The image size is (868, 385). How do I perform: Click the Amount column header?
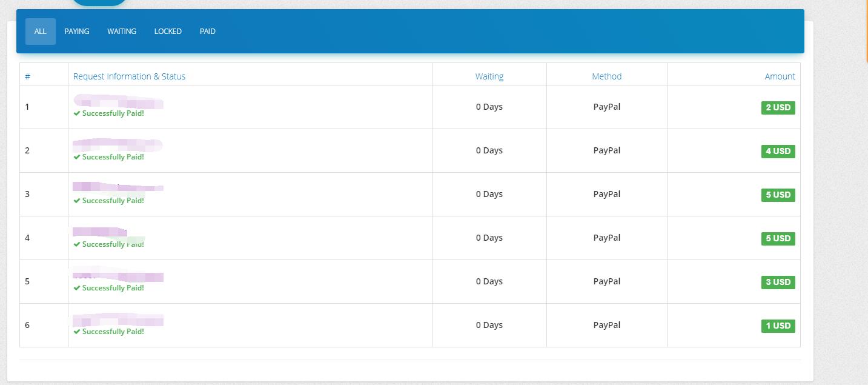tap(780, 76)
